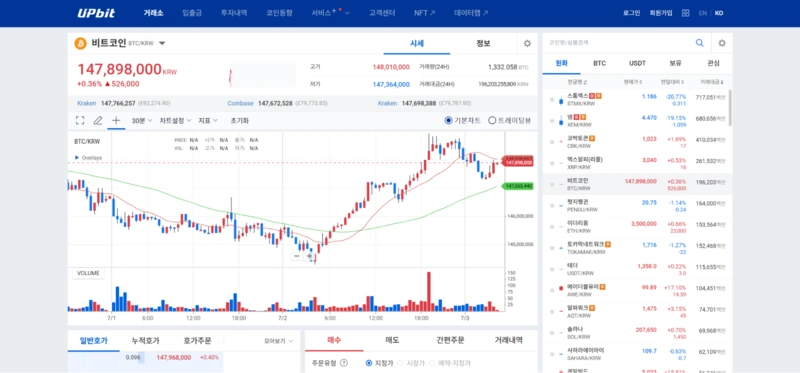Click the coin list vertical scrollbar

(730, 108)
